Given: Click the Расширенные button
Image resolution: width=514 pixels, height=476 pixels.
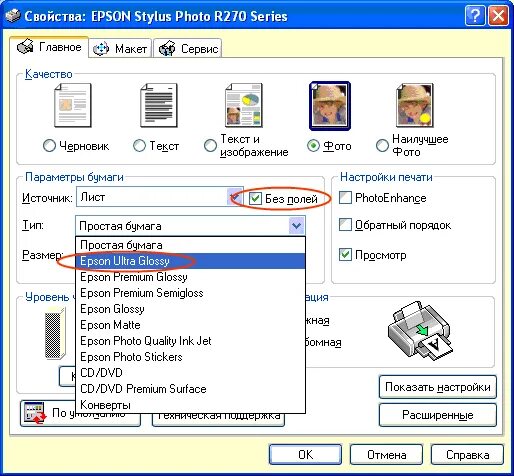Looking at the screenshot, I should click(x=438, y=415).
